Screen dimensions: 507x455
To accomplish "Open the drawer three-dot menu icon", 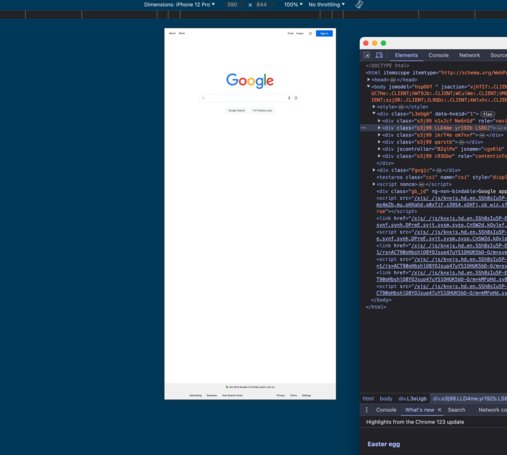I will click(x=367, y=410).
